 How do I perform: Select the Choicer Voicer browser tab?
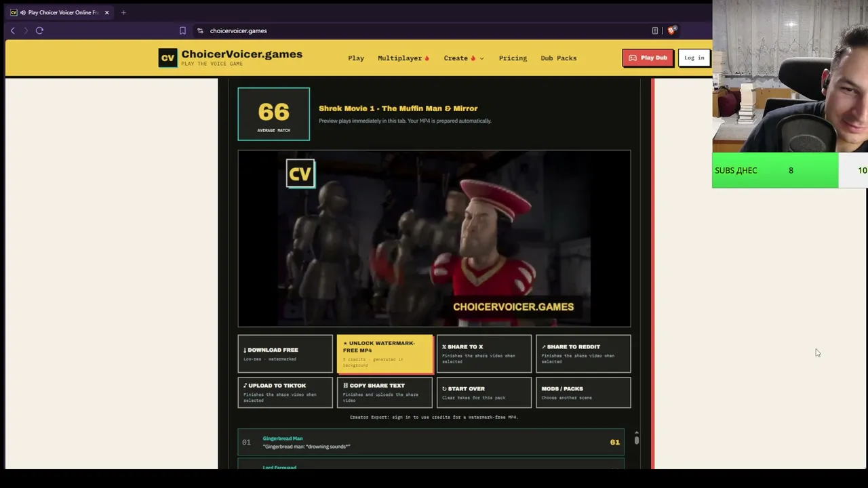pyautogui.click(x=60, y=12)
